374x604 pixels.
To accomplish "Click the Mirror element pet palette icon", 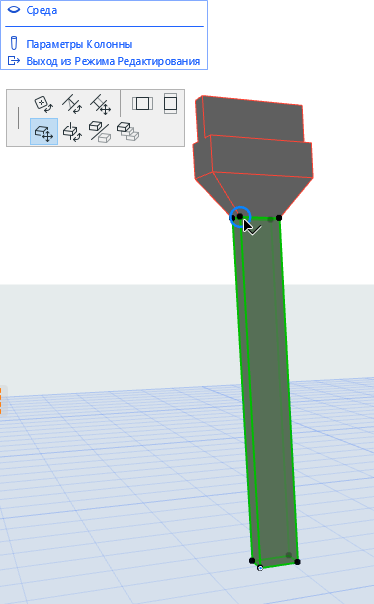I will point(100,132).
